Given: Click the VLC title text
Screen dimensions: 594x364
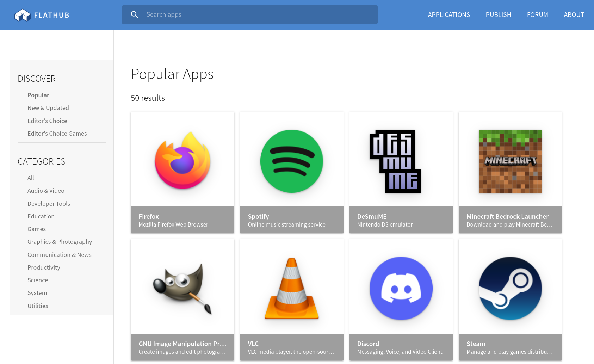Looking at the screenshot, I should 253,344.
